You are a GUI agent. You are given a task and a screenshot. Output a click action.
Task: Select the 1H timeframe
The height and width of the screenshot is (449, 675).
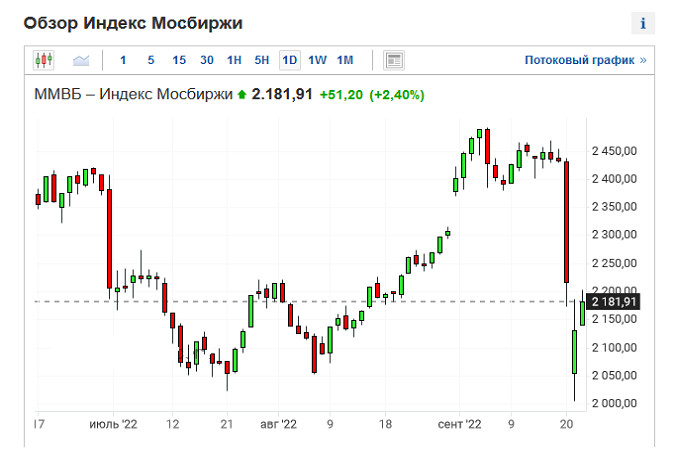234,60
